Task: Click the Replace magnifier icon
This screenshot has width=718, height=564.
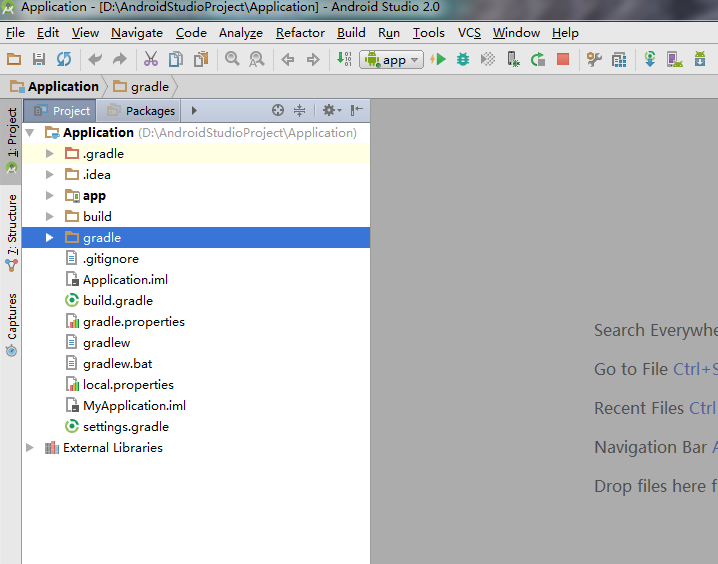Action: click(x=256, y=59)
